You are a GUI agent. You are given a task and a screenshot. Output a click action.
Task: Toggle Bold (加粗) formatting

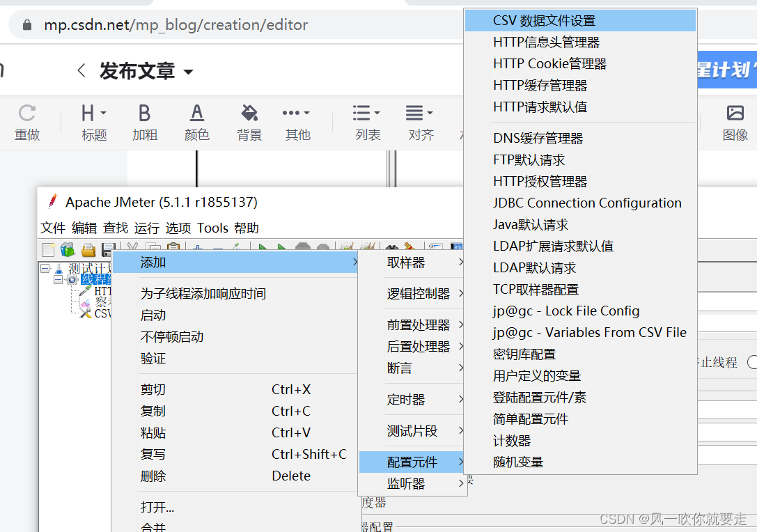[x=145, y=123]
